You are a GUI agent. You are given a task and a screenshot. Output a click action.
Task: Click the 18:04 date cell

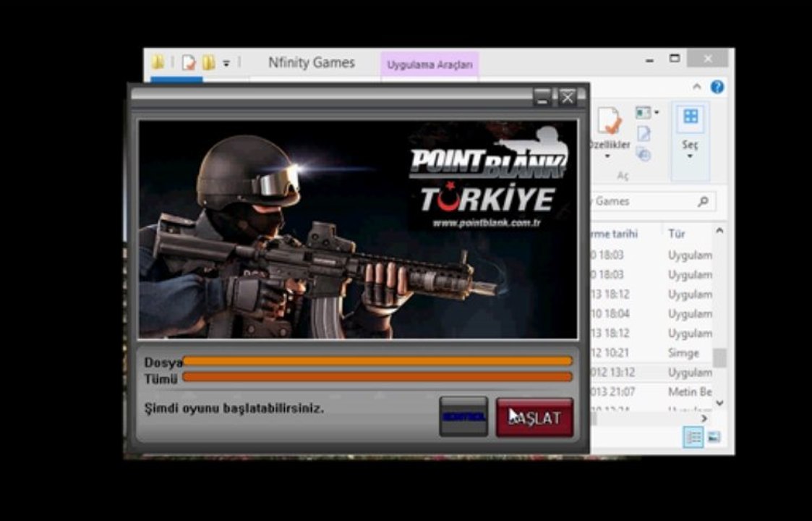[x=610, y=313]
